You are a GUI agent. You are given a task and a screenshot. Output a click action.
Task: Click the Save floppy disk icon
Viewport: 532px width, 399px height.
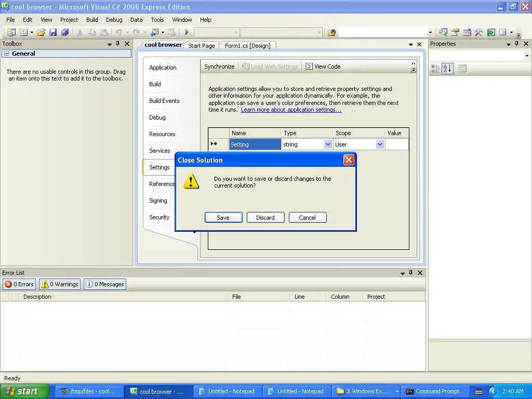click(53, 32)
